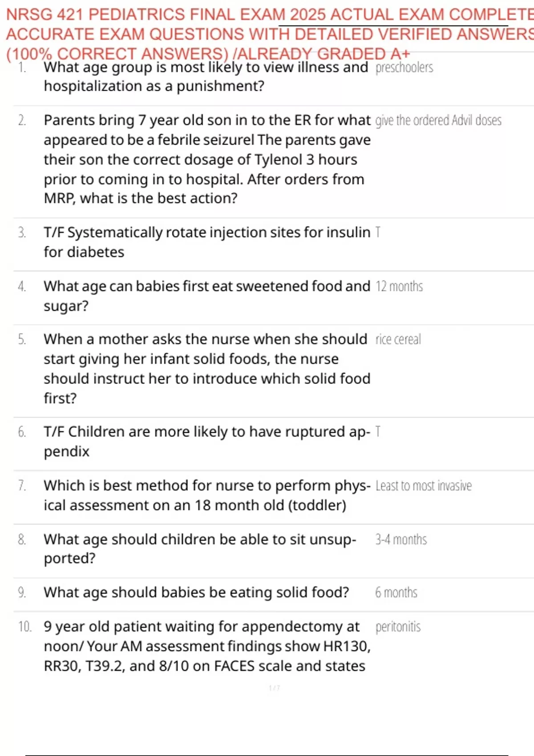
Task: Click the answer "peritonitis"
Action: (x=398, y=627)
